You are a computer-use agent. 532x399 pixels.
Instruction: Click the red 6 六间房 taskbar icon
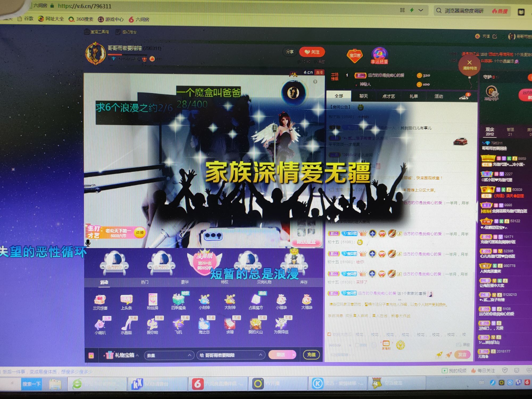click(198, 384)
